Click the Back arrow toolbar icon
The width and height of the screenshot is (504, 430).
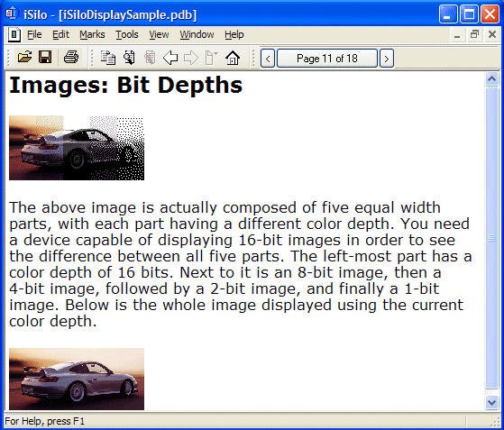170,59
